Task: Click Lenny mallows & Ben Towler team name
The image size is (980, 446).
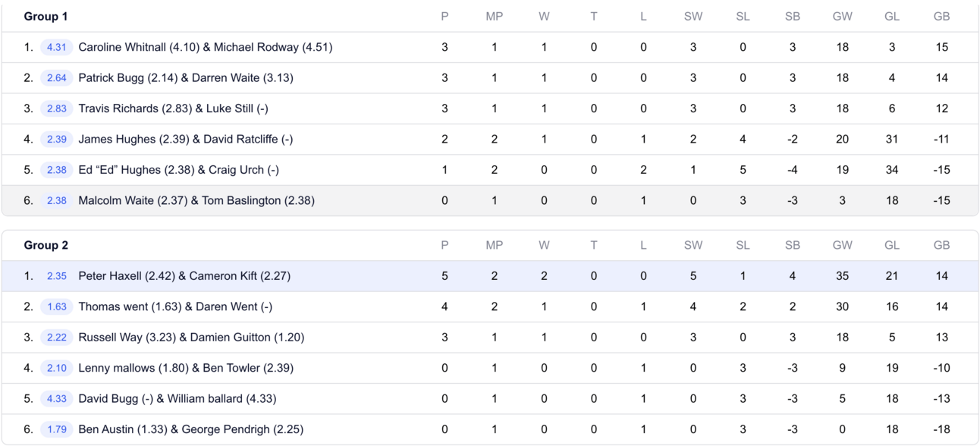Action: (x=185, y=368)
